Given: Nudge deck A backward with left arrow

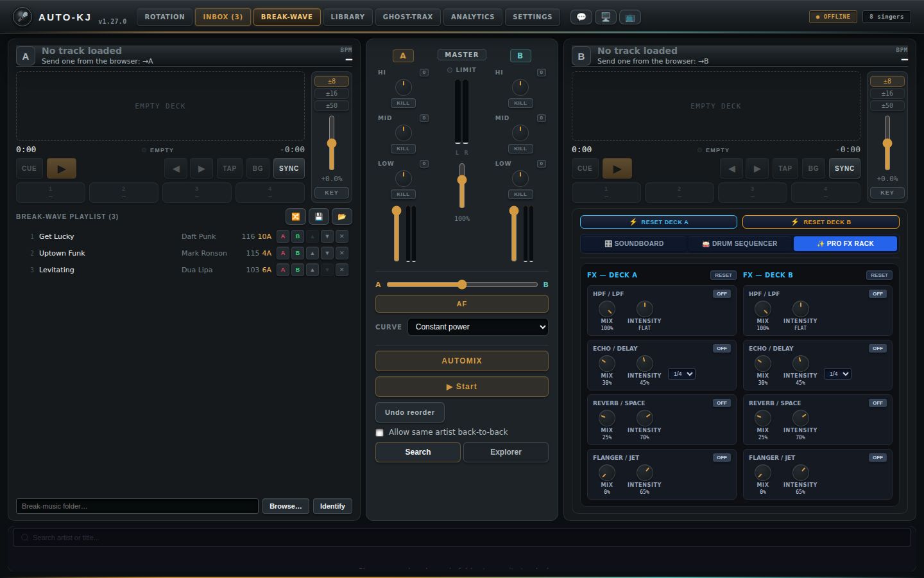Looking at the screenshot, I should click(x=176, y=169).
